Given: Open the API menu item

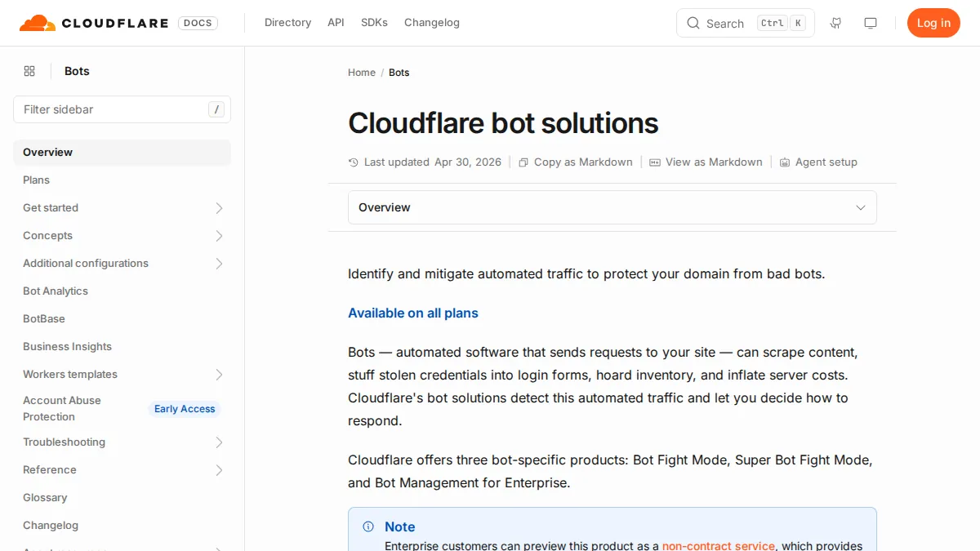Looking at the screenshot, I should tap(336, 23).
